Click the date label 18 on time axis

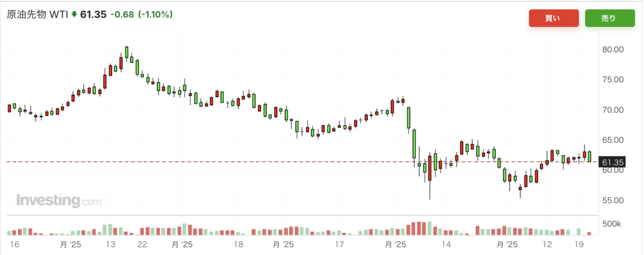click(240, 244)
